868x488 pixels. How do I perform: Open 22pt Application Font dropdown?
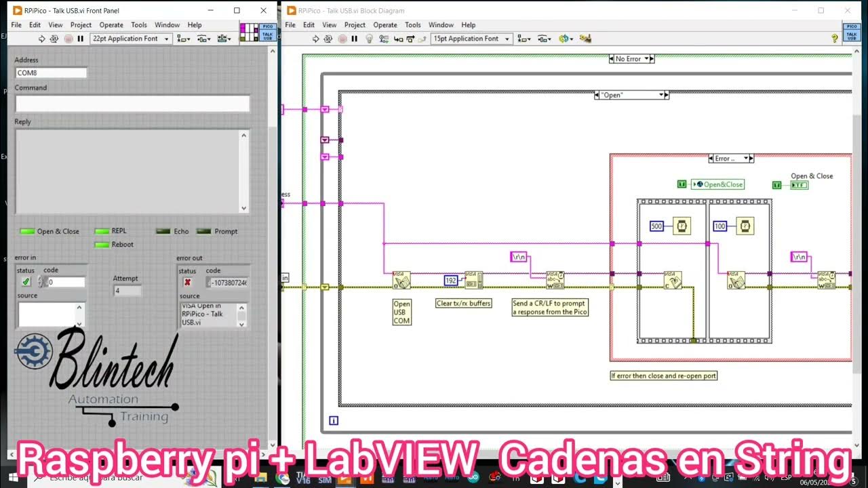click(x=130, y=39)
